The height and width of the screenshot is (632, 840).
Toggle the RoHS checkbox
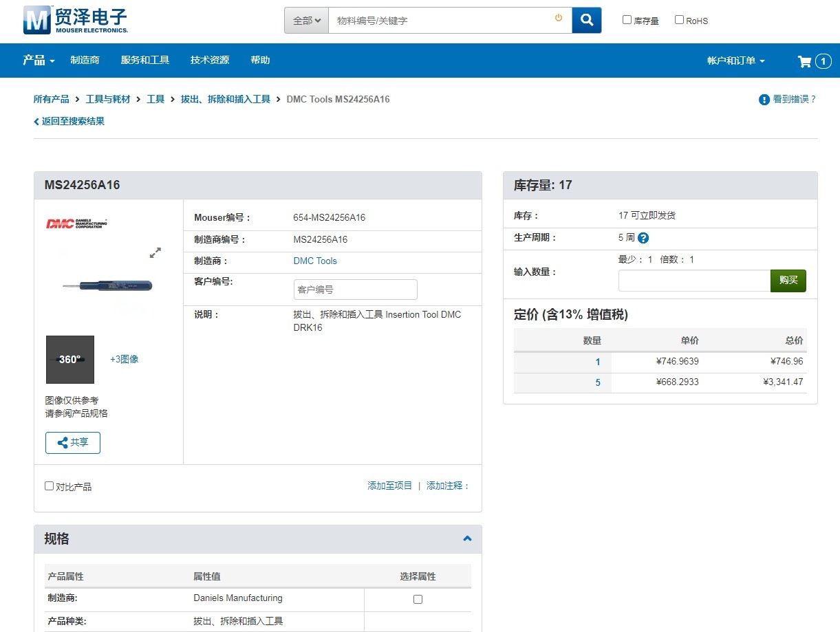point(679,20)
